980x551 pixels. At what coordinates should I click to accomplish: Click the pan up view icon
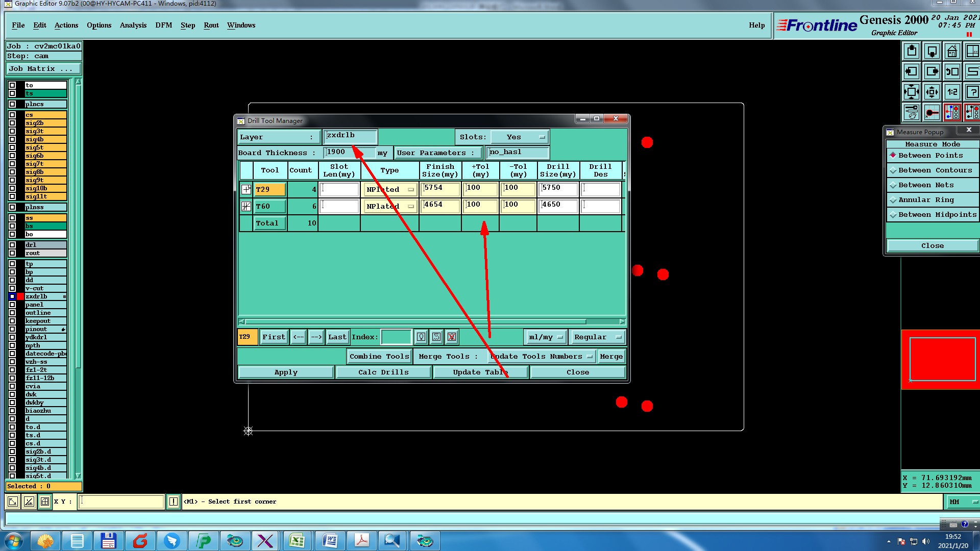click(912, 52)
